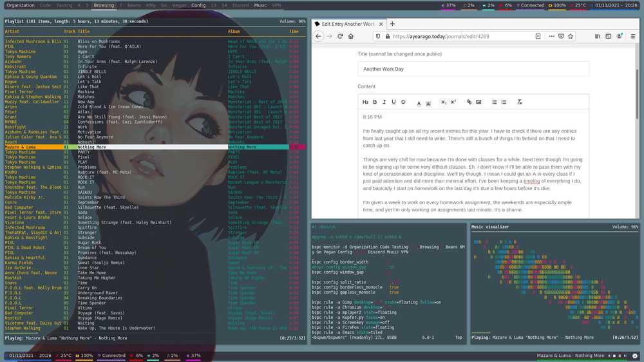Viewport: 644px width, 362px height.
Task: Click the insert link icon
Action: 469,102
